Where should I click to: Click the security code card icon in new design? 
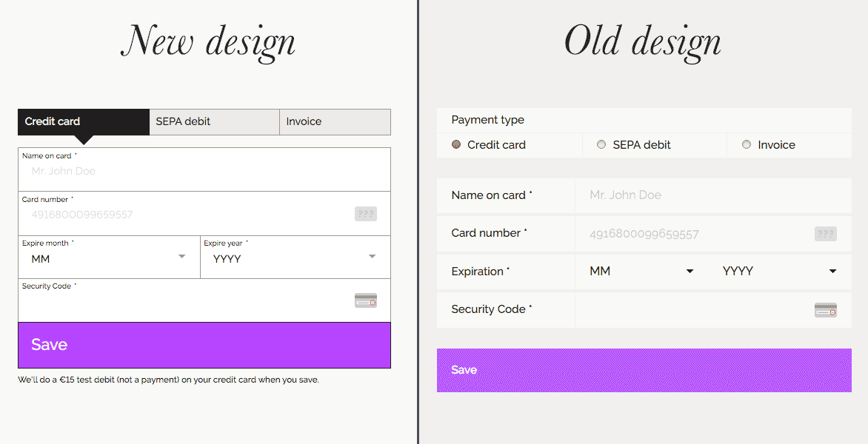[365, 300]
